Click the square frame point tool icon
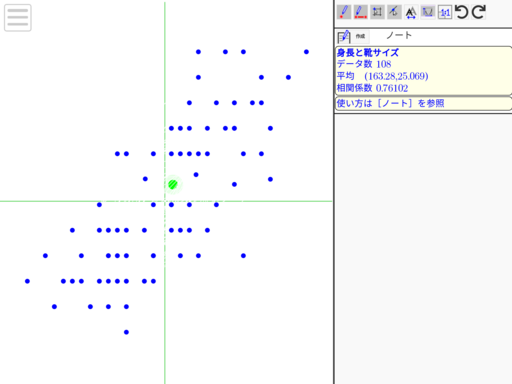512x384 pixels. (x=377, y=12)
